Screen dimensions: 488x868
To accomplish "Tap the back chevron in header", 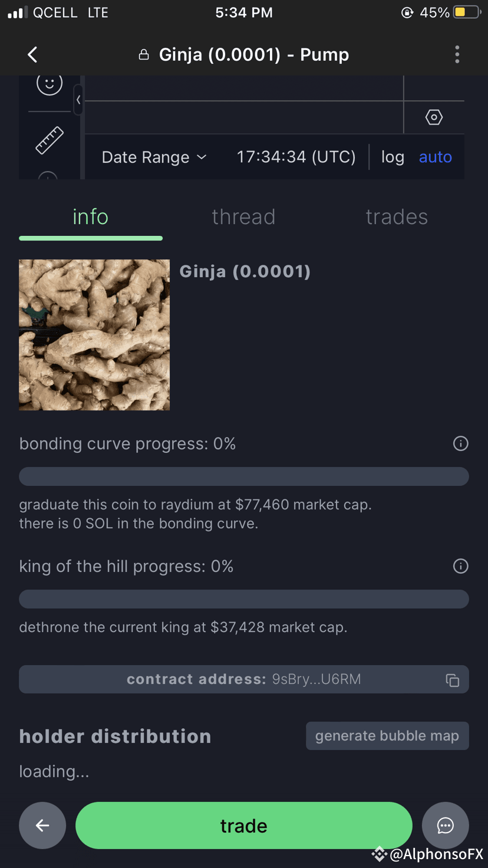I will (x=32, y=55).
